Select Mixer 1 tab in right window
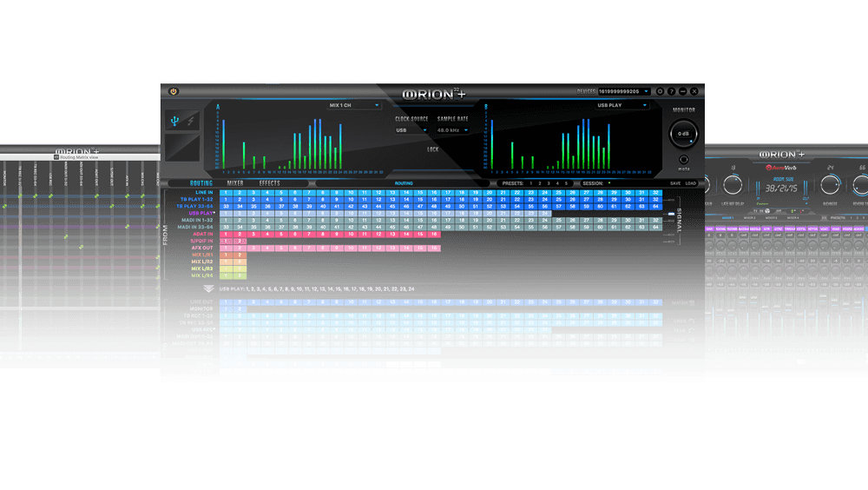The height and width of the screenshot is (490, 868). 727,218
